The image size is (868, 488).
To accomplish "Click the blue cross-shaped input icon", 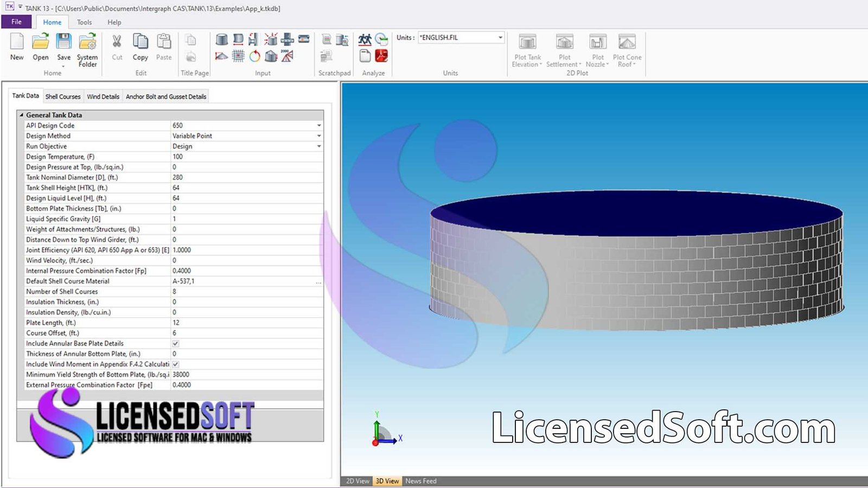I will pyautogui.click(x=288, y=40).
